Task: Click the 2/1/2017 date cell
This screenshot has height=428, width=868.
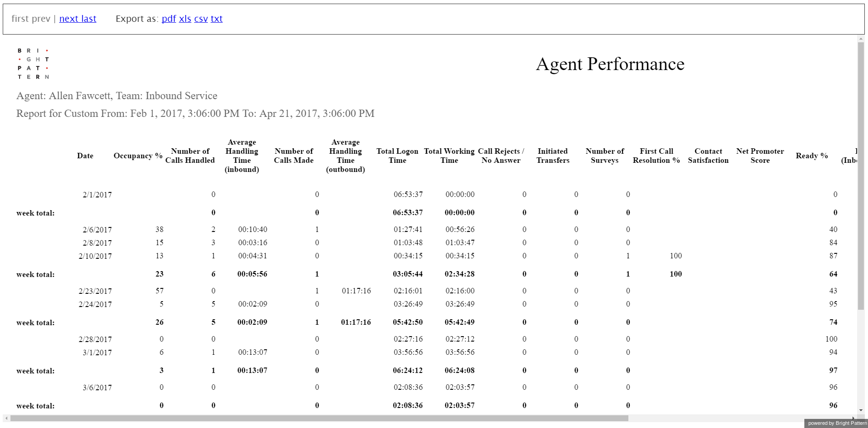Action: tap(97, 195)
